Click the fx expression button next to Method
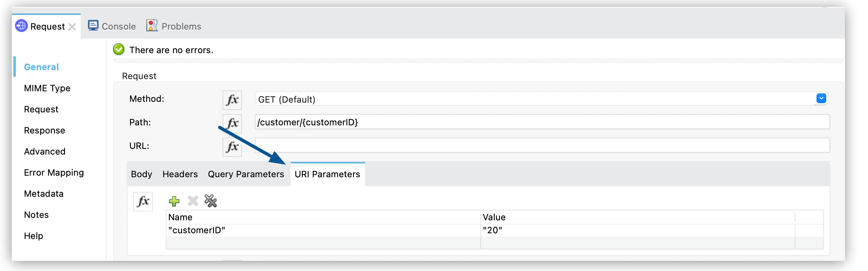868x271 pixels. point(232,100)
